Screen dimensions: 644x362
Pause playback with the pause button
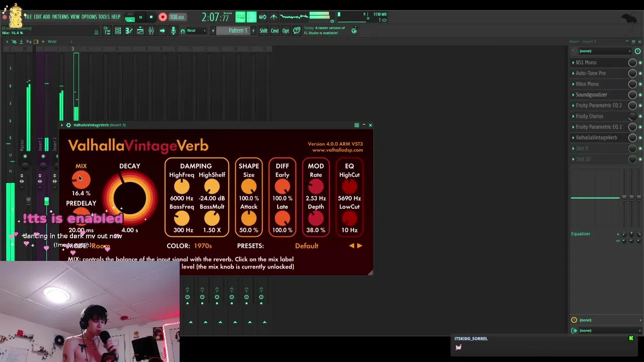pyautogui.click(x=140, y=17)
